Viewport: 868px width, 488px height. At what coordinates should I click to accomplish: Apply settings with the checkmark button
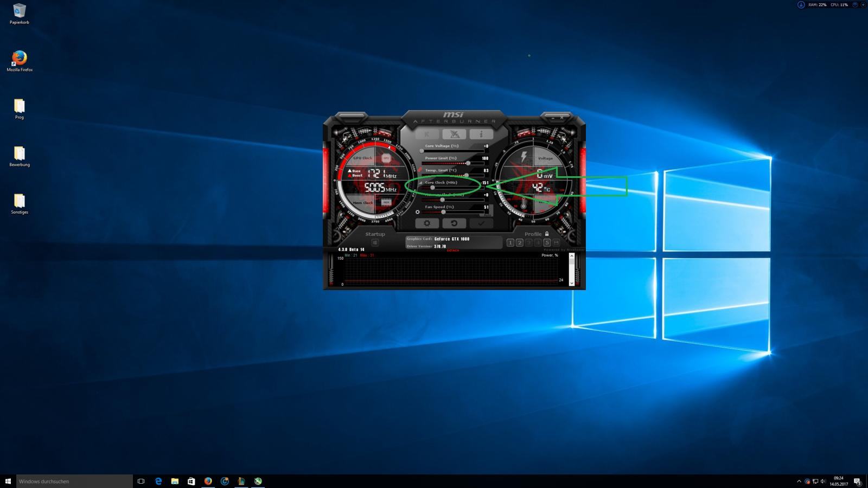pyautogui.click(x=481, y=223)
